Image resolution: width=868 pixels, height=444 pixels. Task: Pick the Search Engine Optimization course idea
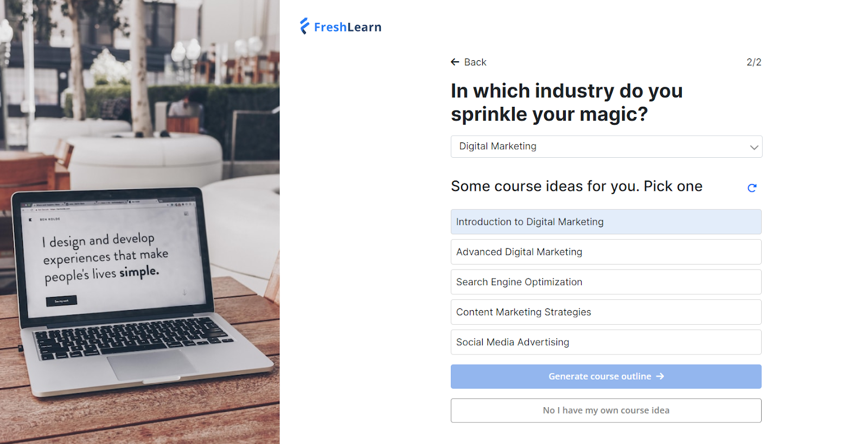tap(606, 282)
